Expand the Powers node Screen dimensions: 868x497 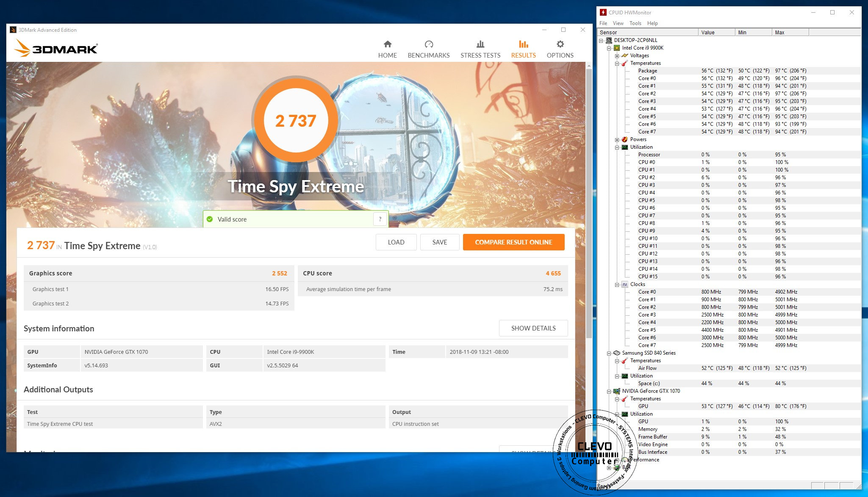(x=617, y=140)
